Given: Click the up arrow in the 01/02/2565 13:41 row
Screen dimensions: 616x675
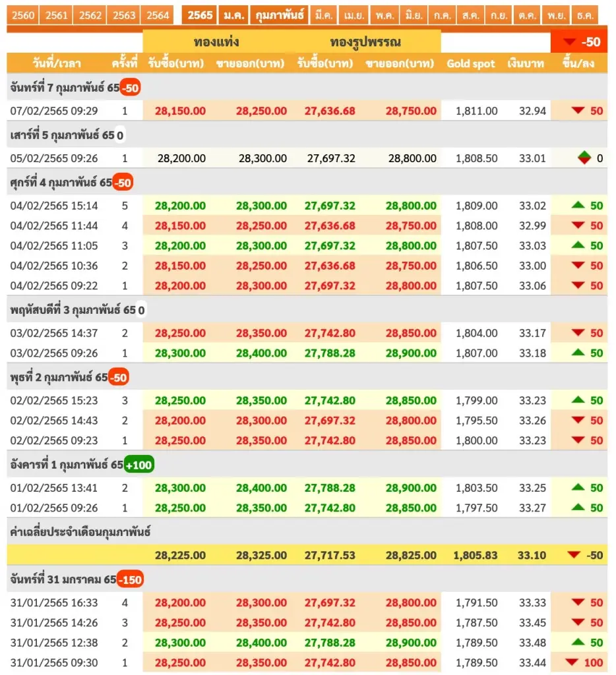Looking at the screenshot, I should [578, 488].
